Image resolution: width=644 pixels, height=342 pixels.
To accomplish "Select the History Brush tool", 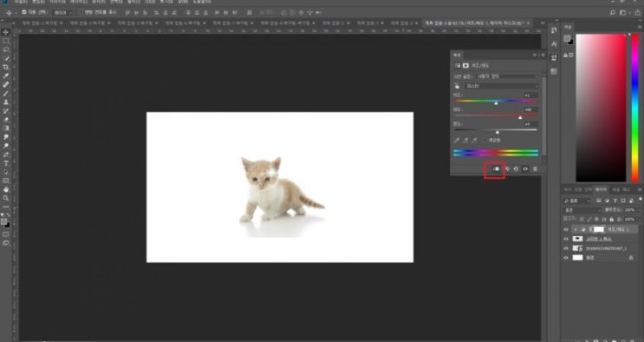I will click(x=6, y=111).
